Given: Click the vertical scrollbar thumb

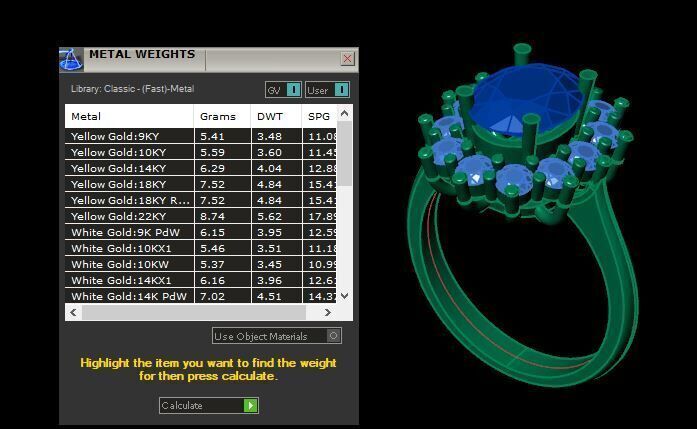Looking at the screenshot, I should pyautogui.click(x=344, y=154).
